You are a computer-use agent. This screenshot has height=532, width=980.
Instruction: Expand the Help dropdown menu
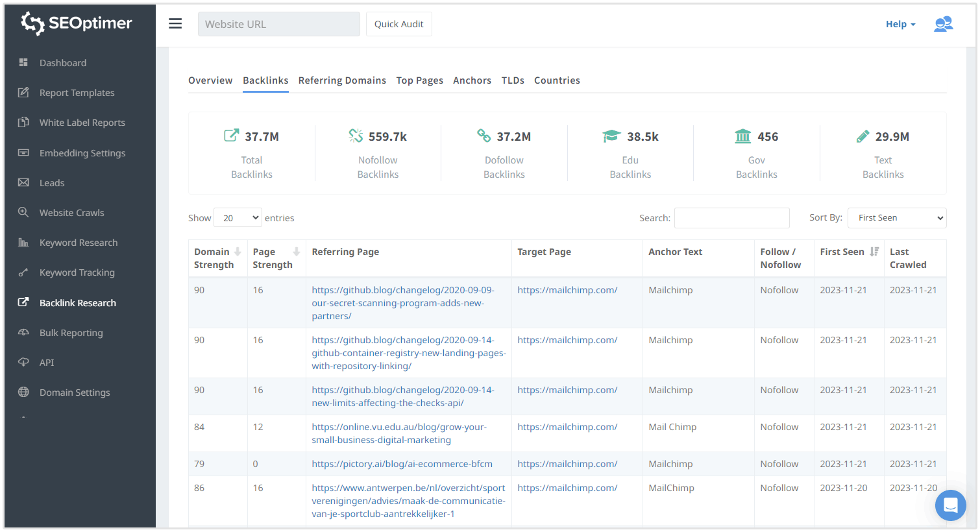pyautogui.click(x=900, y=24)
